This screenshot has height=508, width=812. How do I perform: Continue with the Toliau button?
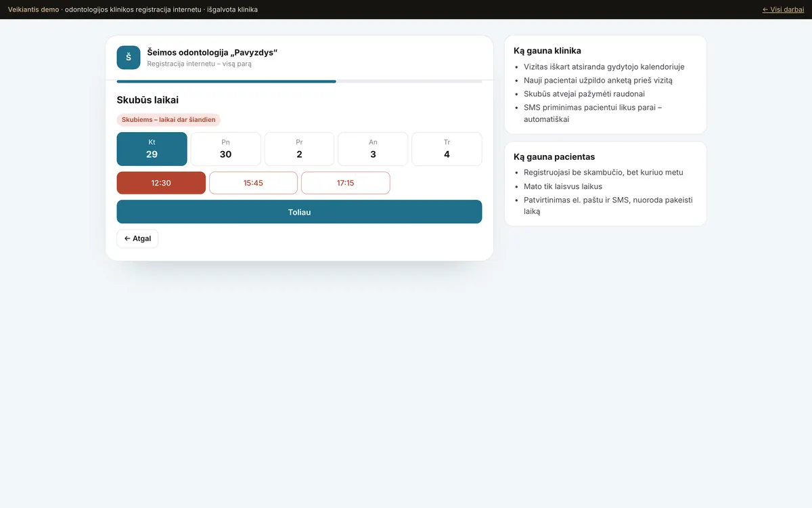click(299, 212)
